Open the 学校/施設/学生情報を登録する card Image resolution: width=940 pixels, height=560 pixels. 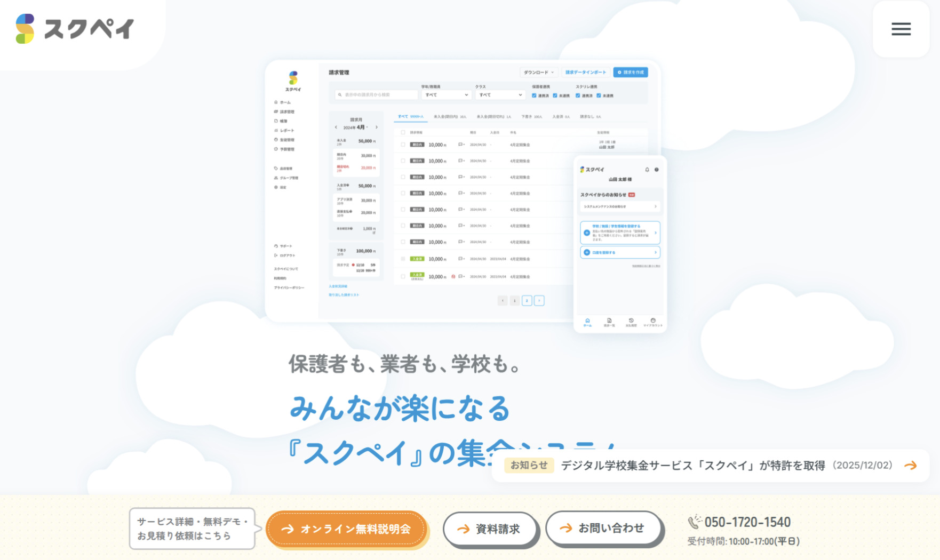coord(620,233)
